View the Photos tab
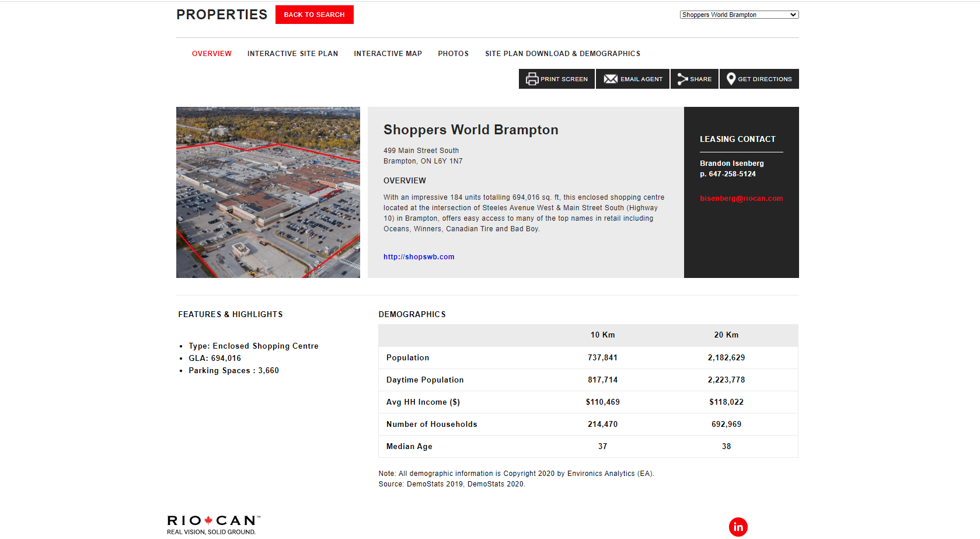Image resolution: width=980 pixels, height=539 pixels. (x=453, y=53)
